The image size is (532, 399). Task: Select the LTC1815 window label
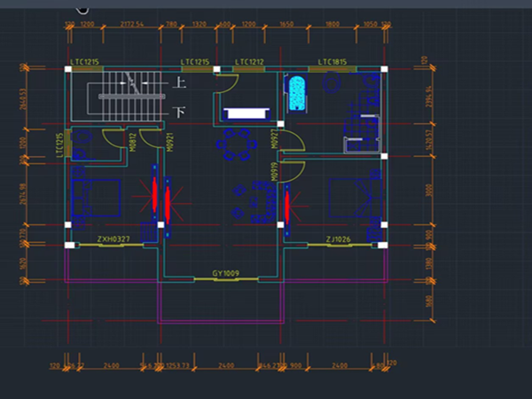[333, 62]
